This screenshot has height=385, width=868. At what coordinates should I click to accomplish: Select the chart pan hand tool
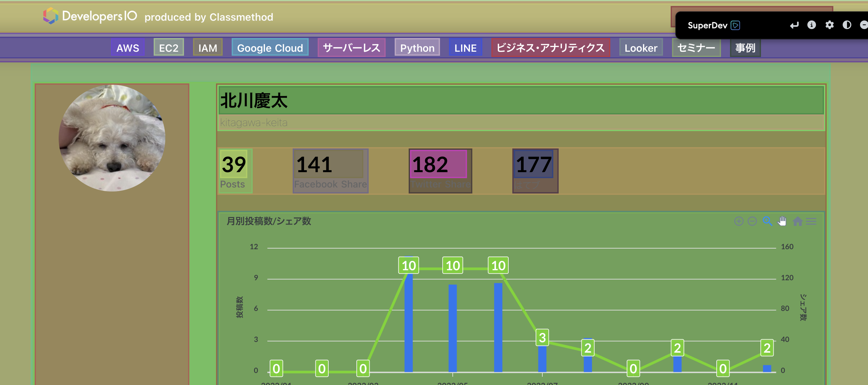click(782, 221)
